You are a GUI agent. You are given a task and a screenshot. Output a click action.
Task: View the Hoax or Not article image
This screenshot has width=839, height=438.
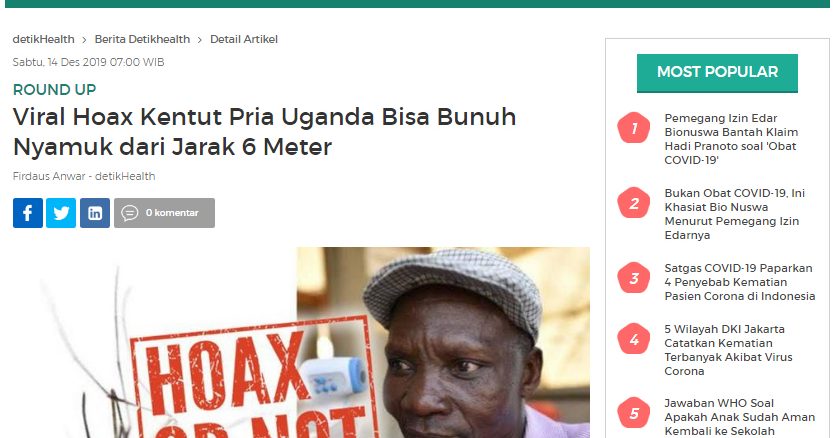click(x=301, y=342)
